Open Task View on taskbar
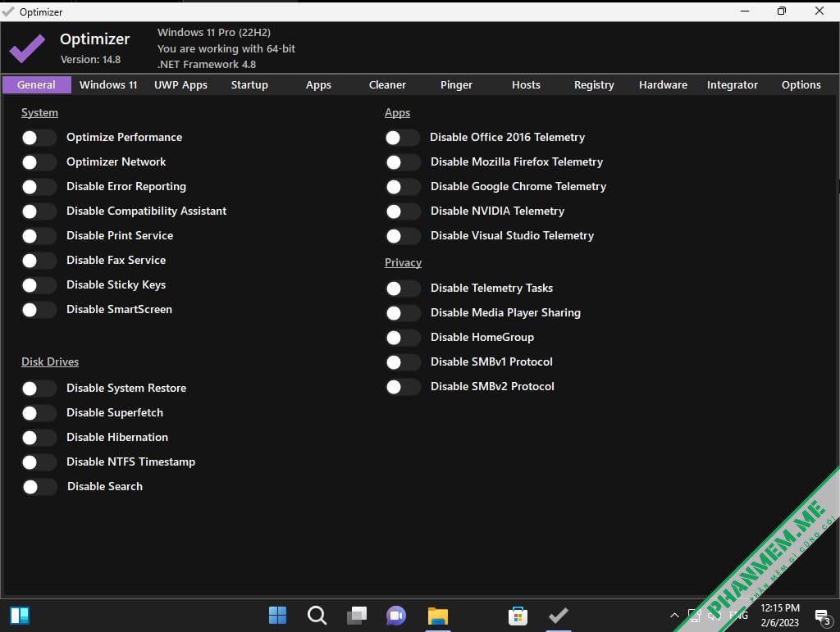 pyautogui.click(x=357, y=616)
